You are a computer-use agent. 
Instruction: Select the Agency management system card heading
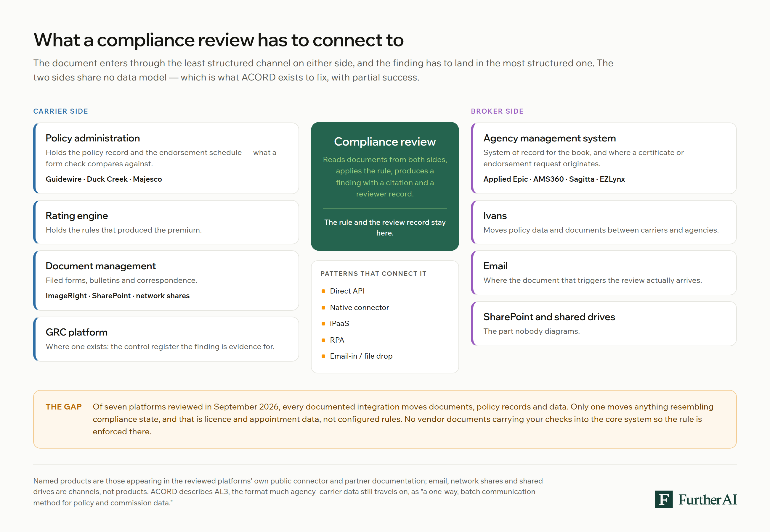[549, 138]
